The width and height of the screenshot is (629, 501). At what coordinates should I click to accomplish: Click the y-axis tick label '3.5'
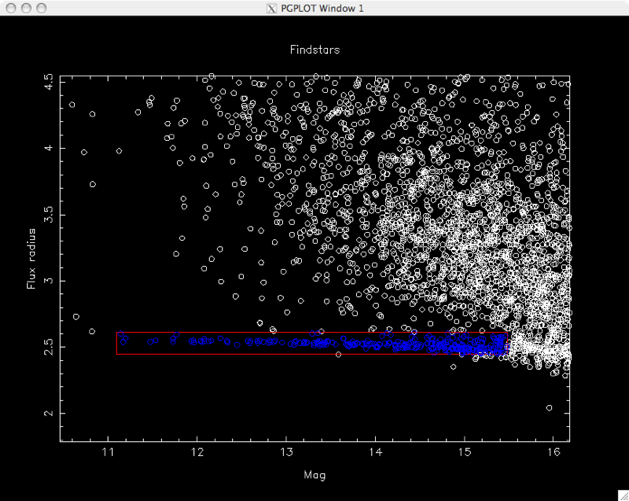(49, 215)
